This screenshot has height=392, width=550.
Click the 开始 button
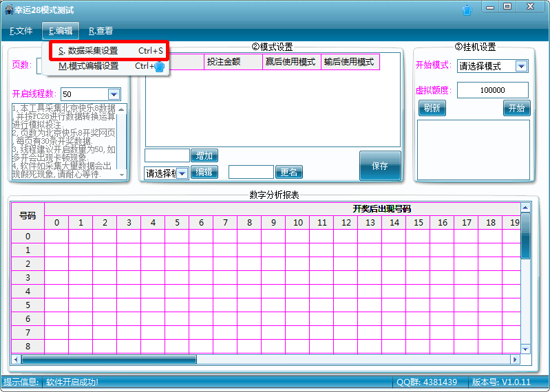click(x=517, y=108)
